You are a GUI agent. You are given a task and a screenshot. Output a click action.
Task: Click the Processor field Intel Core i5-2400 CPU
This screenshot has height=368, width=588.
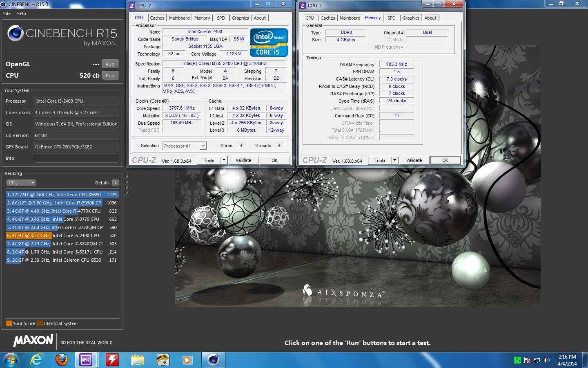click(76, 101)
